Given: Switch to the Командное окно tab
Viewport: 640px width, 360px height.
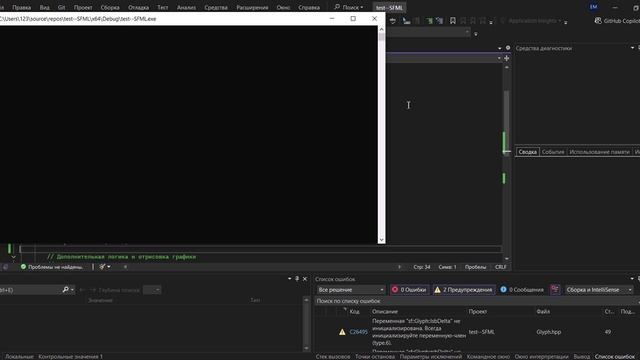Looking at the screenshot, I should coord(488,356).
